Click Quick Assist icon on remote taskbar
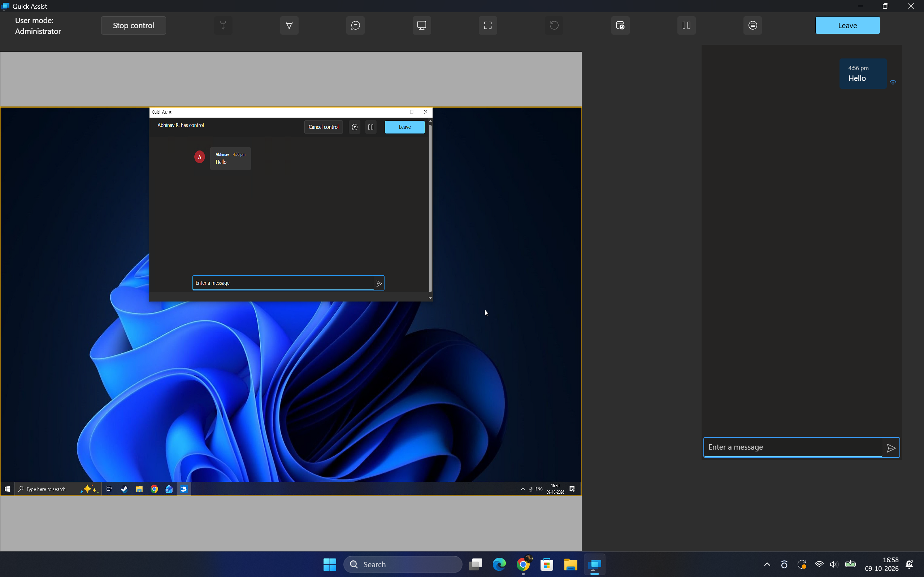Image resolution: width=924 pixels, height=577 pixels. 184,489
